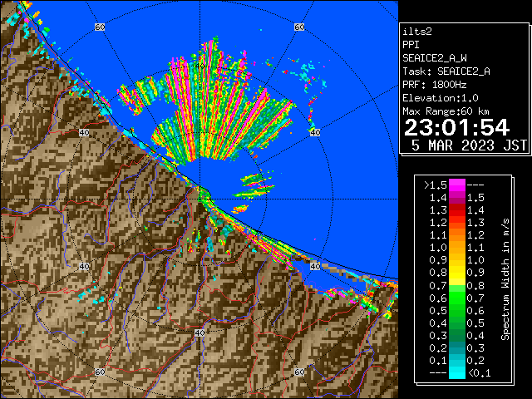Click the product name 'SEAICE2_A_W'
Screen dimensions: 532x399
click(x=434, y=58)
